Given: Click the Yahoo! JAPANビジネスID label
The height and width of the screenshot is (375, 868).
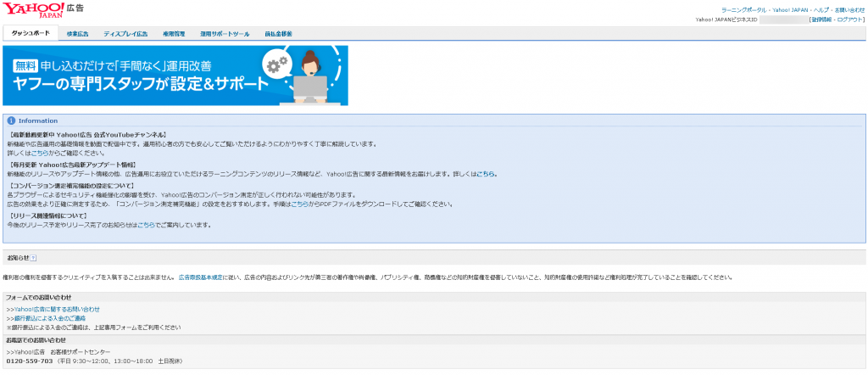Looking at the screenshot, I should click(726, 20).
